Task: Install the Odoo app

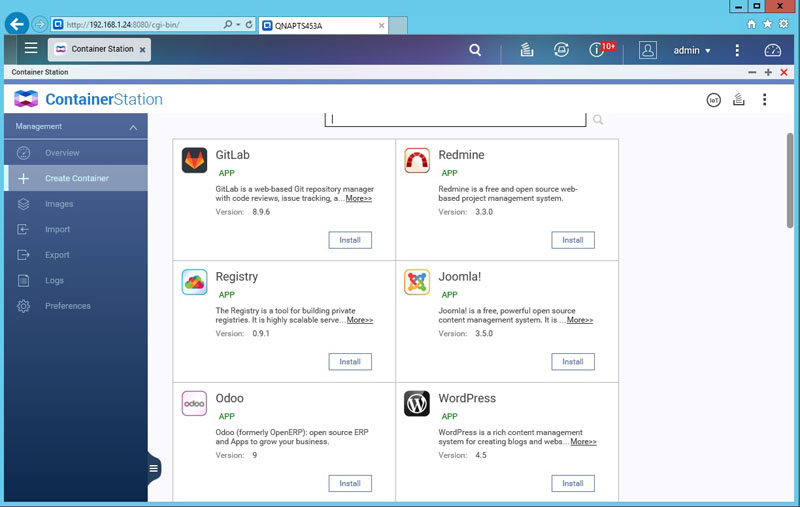Action: 350,483
